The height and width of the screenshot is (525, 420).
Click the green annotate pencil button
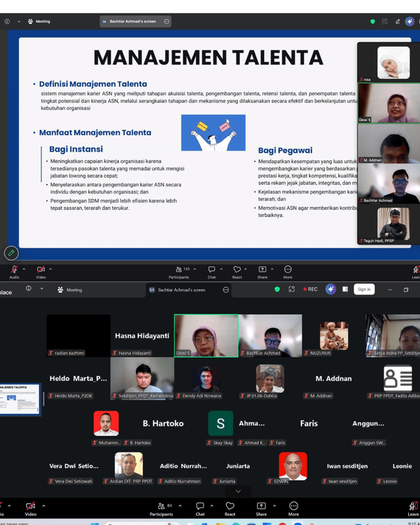click(11, 253)
